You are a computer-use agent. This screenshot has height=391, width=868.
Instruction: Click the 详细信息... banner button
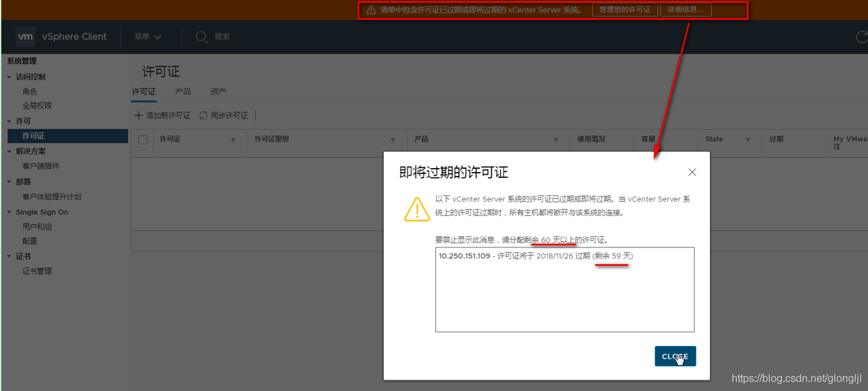685,10
